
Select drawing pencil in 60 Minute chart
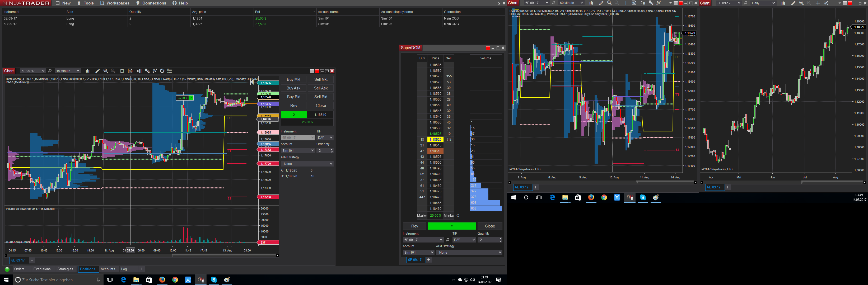click(601, 3)
